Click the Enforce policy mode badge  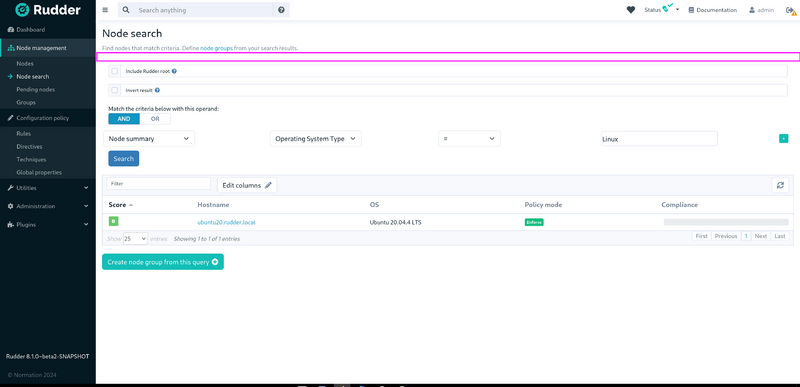click(534, 222)
